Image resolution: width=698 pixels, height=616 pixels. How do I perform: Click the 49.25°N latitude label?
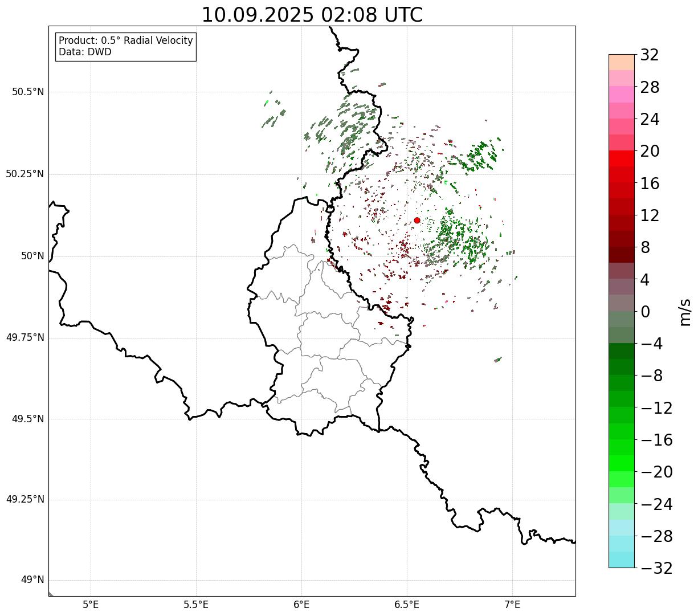(25, 499)
